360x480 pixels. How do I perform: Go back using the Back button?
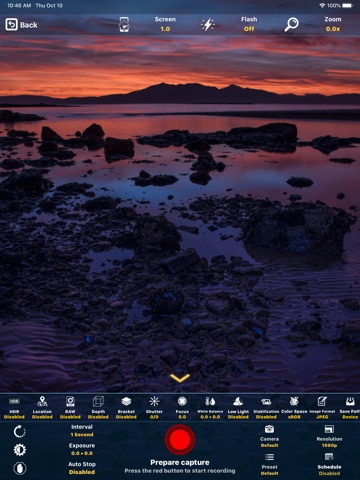point(21,25)
